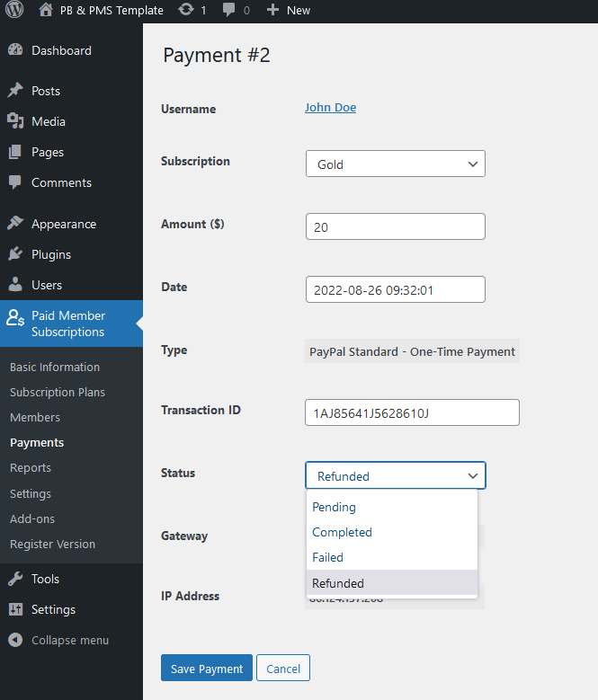
Task: Open the comments bubble icon in top bar
Action: tap(229, 10)
